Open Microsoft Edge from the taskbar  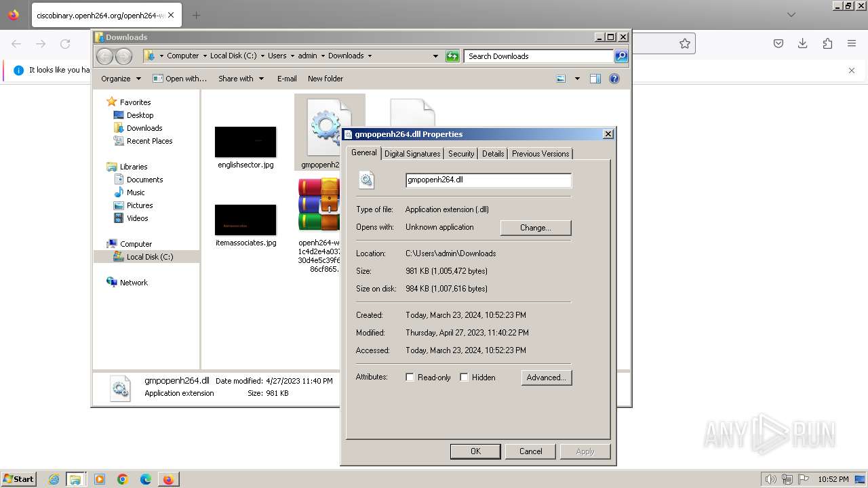(x=146, y=479)
